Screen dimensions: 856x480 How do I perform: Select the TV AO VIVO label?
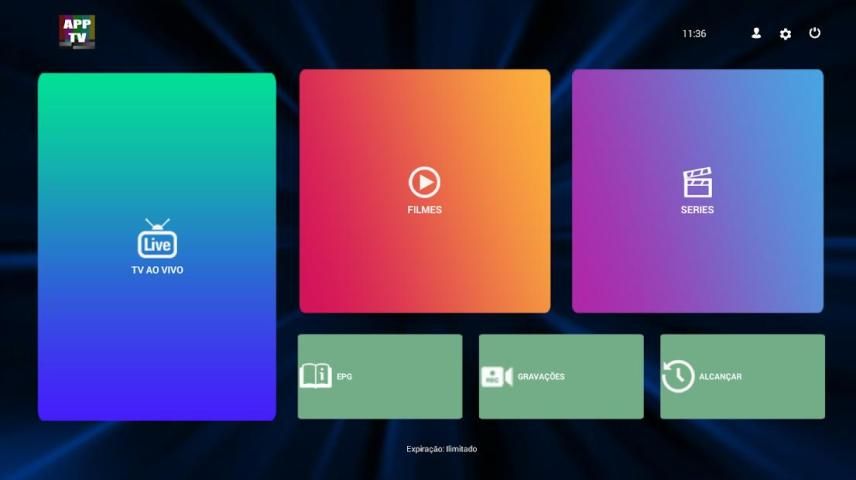click(157, 270)
